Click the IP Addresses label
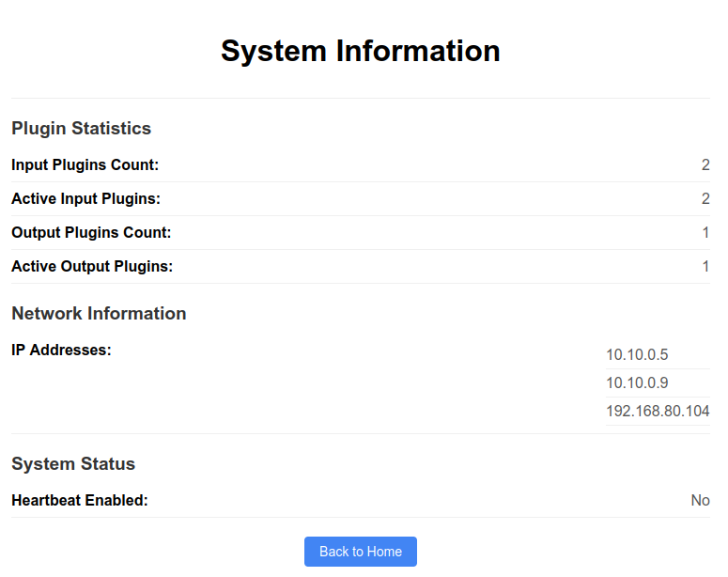 61,350
